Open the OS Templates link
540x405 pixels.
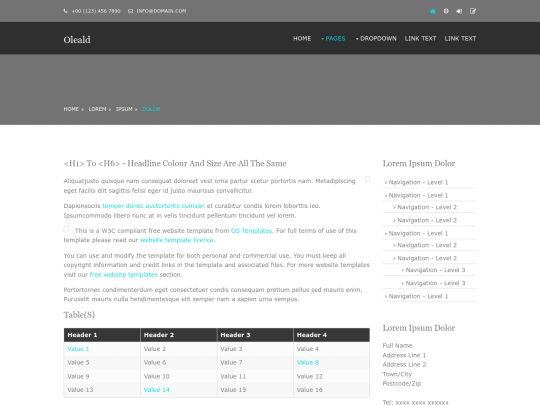[251, 230]
